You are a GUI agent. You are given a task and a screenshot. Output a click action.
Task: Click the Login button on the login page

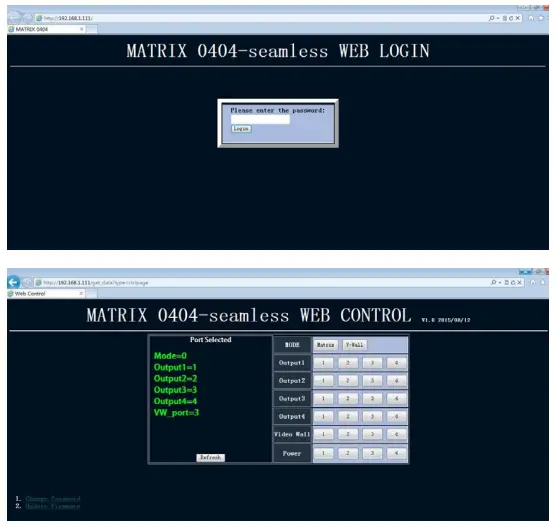241,129
